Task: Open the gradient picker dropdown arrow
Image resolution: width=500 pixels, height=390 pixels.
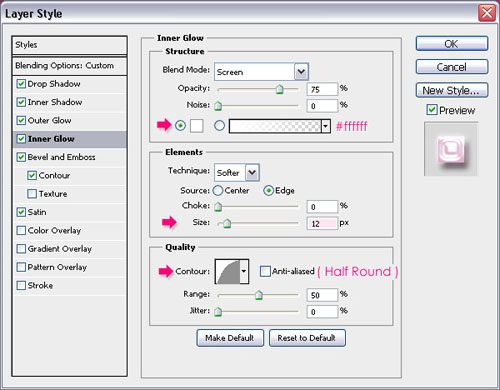Action: (x=326, y=126)
